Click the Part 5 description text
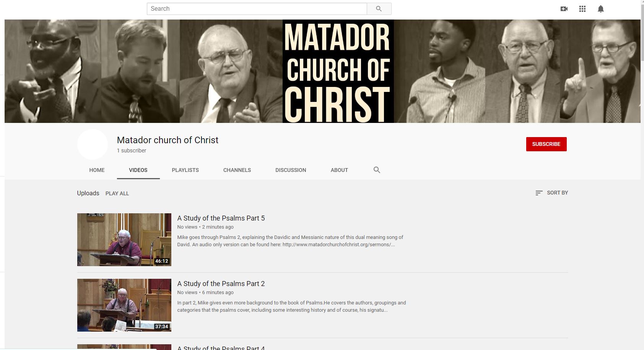Image resolution: width=644 pixels, height=350 pixels. click(x=290, y=241)
